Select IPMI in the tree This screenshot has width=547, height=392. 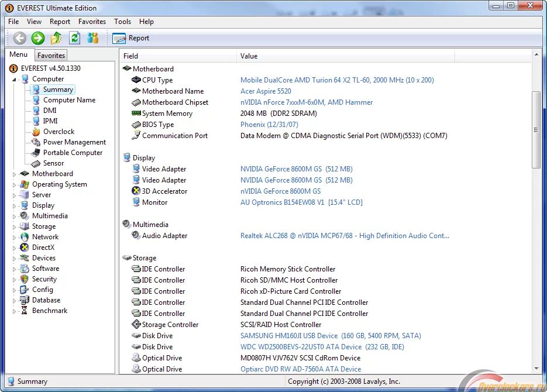click(50, 121)
